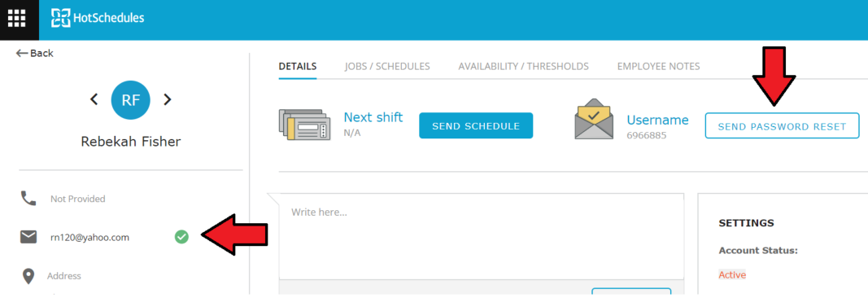Open the app launcher grid icon
The width and height of the screenshot is (868, 298).
click(17, 18)
